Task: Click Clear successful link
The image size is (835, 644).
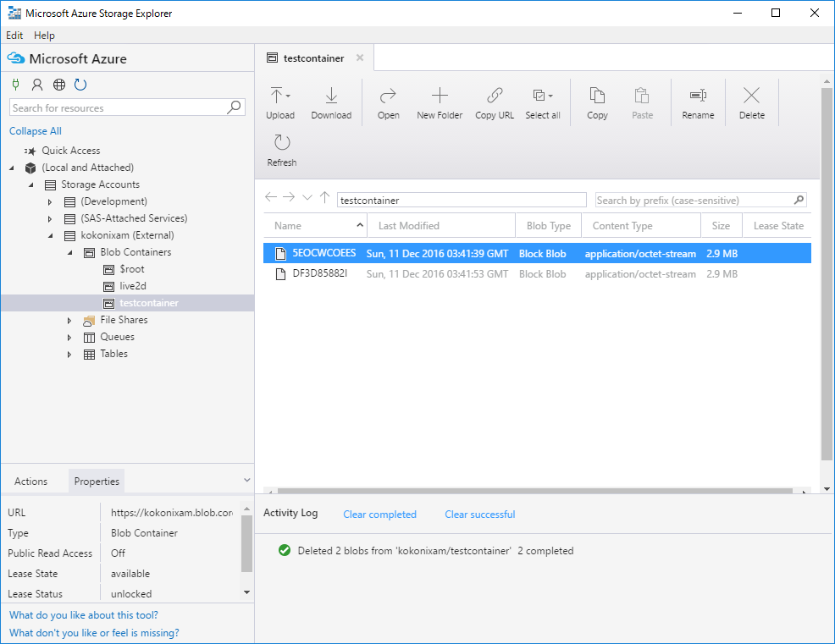Action: click(x=480, y=515)
